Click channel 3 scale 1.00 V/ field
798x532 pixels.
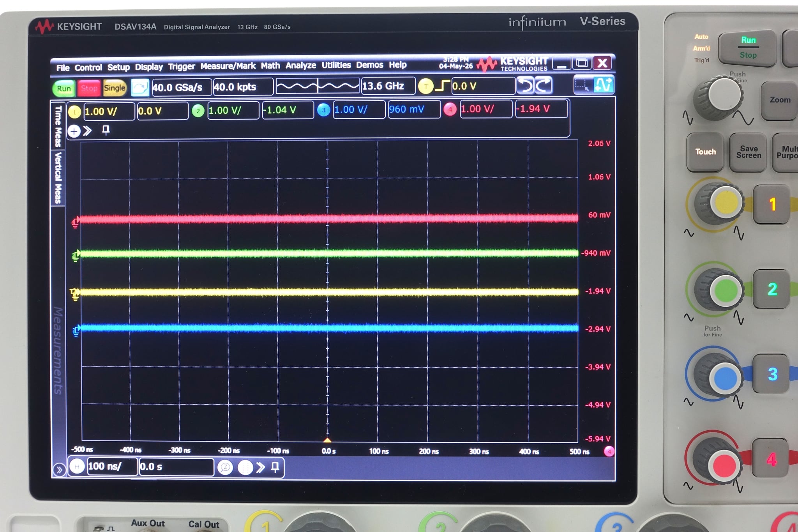[x=359, y=110]
